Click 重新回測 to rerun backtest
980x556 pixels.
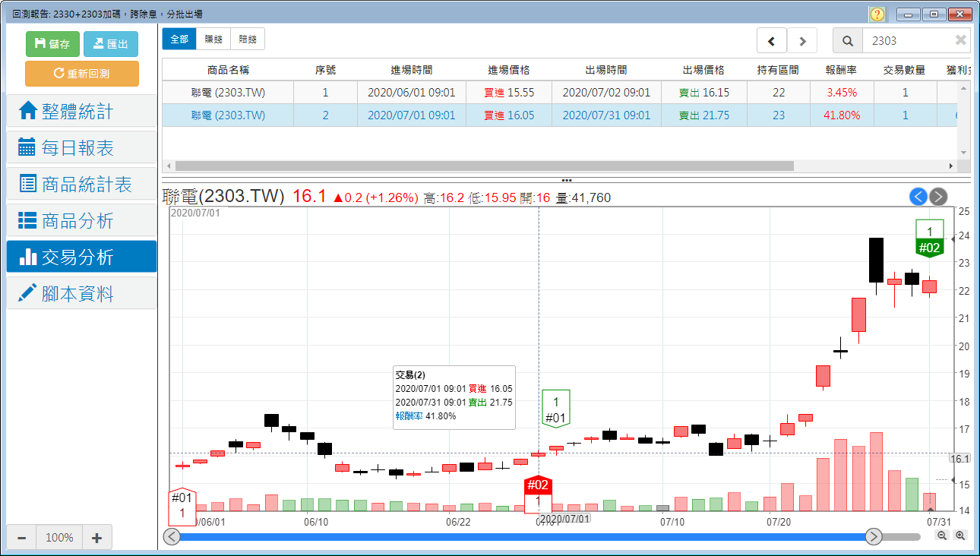point(82,74)
